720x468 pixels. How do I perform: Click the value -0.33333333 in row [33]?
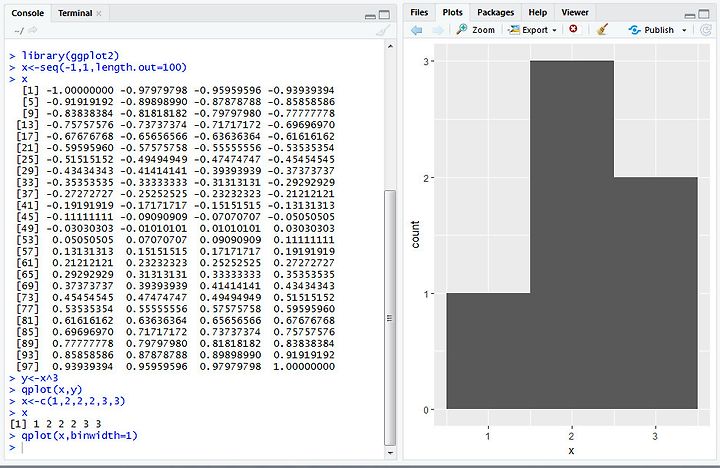click(154, 182)
